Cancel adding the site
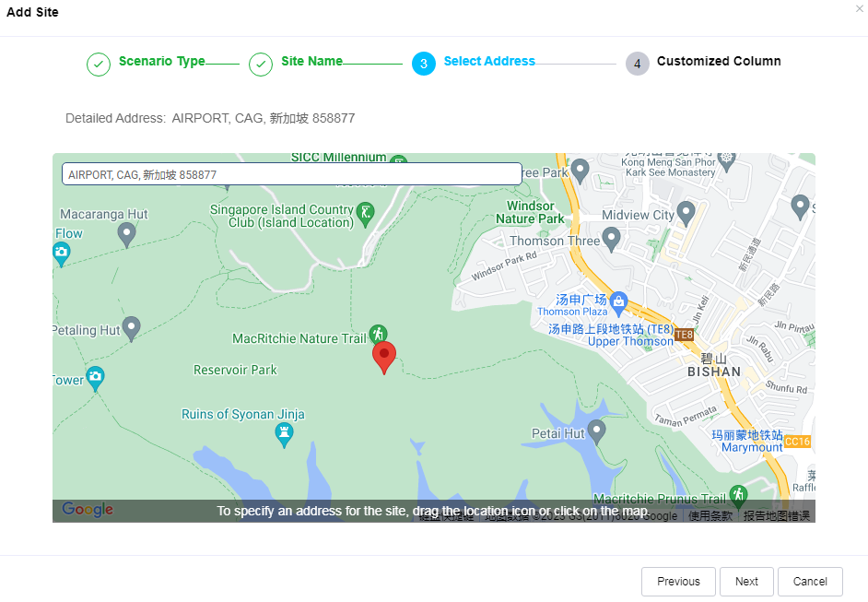The width and height of the screenshot is (868, 602). pyautogui.click(x=810, y=582)
